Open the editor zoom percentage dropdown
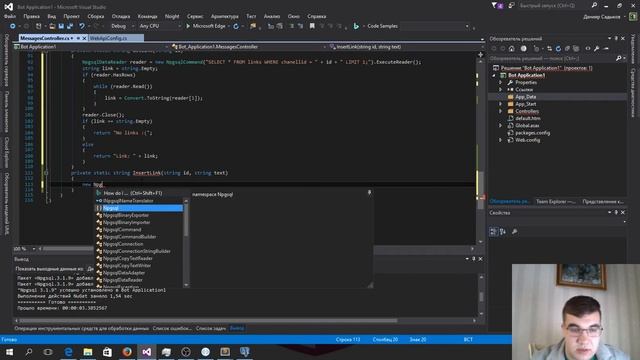 tap(34, 249)
